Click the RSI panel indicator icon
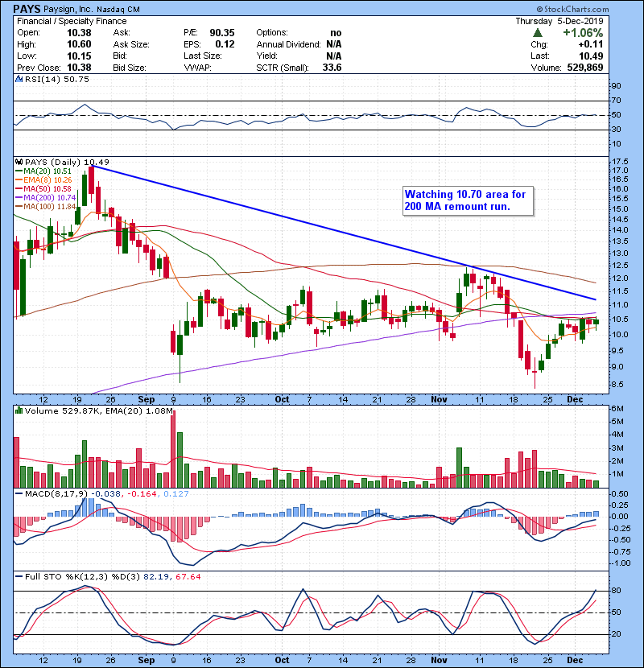This screenshot has height=668, width=644. point(19,79)
